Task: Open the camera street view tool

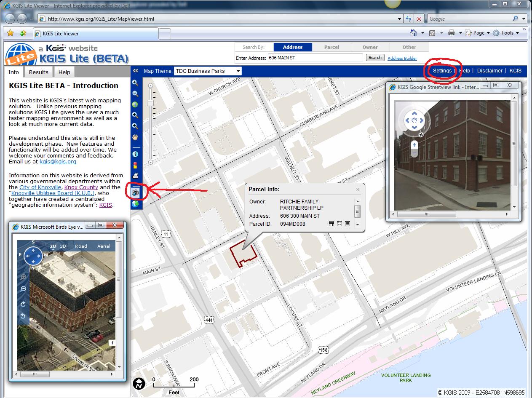Action: [135, 192]
